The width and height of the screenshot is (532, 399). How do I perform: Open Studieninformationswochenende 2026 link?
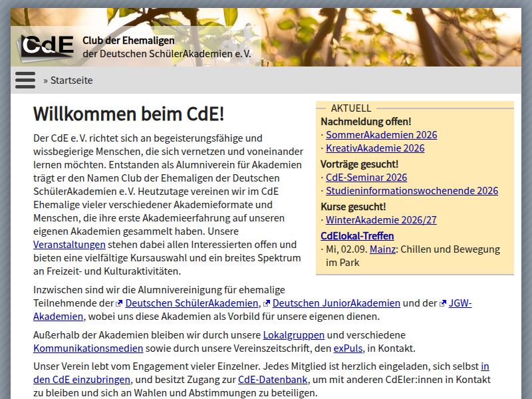point(412,191)
